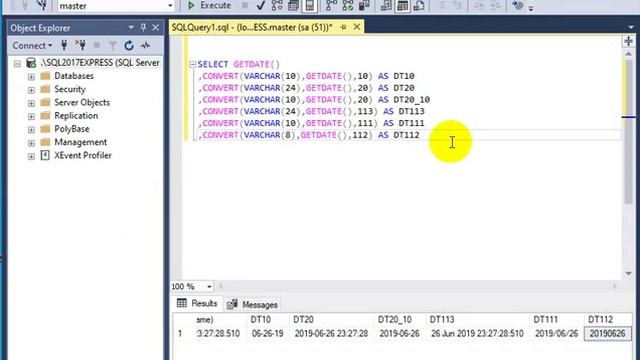Toggle Include Client Statistics icon
The width and height of the screenshot is (640, 360).
tap(364, 6)
